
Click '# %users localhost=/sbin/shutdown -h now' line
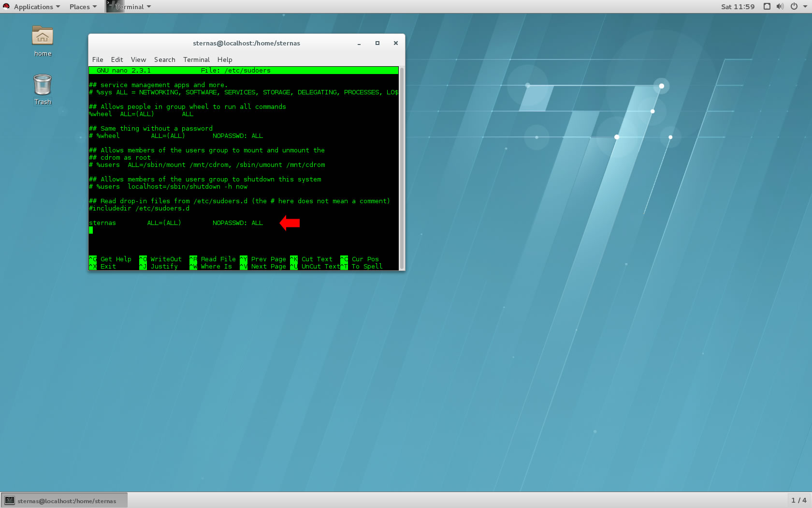pyautogui.click(x=168, y=187)
